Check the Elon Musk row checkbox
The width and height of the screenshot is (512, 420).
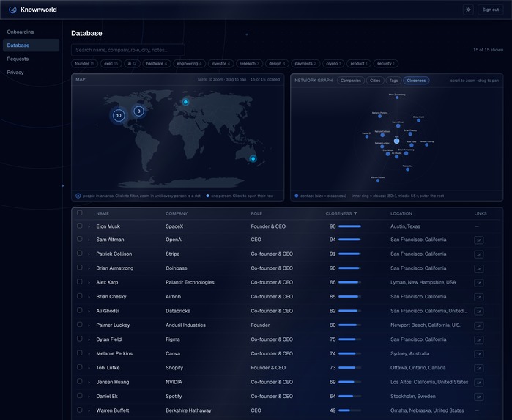click(x=79, y=226)
